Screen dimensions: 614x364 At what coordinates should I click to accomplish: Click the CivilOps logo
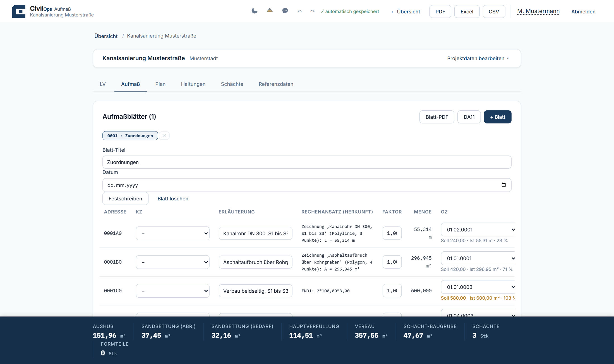tap(19, 11)
